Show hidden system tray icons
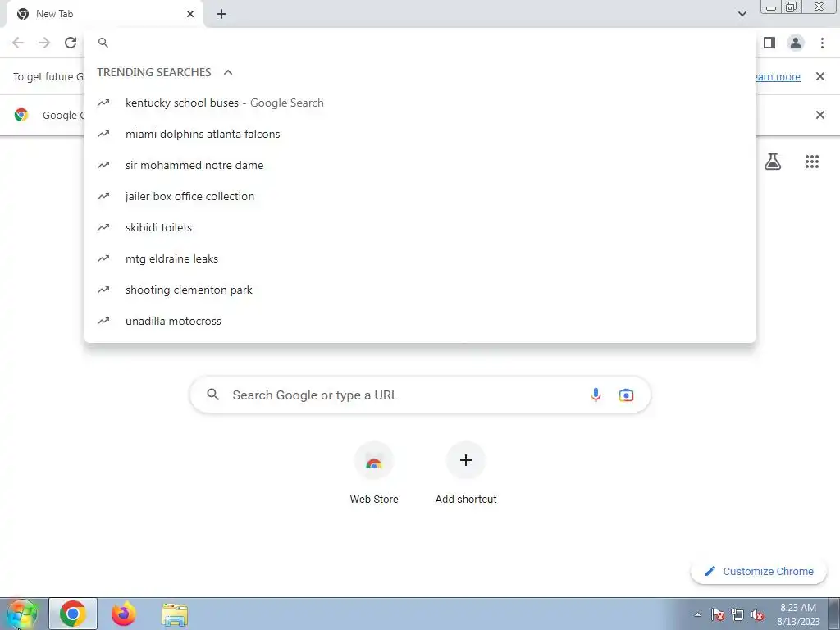Screen dimensions: 840x630 697,614
